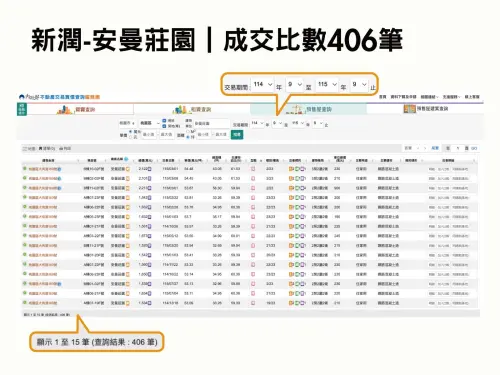500x375 pixels.
Task: Select the 元 unit price radio button
Action: (x=130, y=137)
